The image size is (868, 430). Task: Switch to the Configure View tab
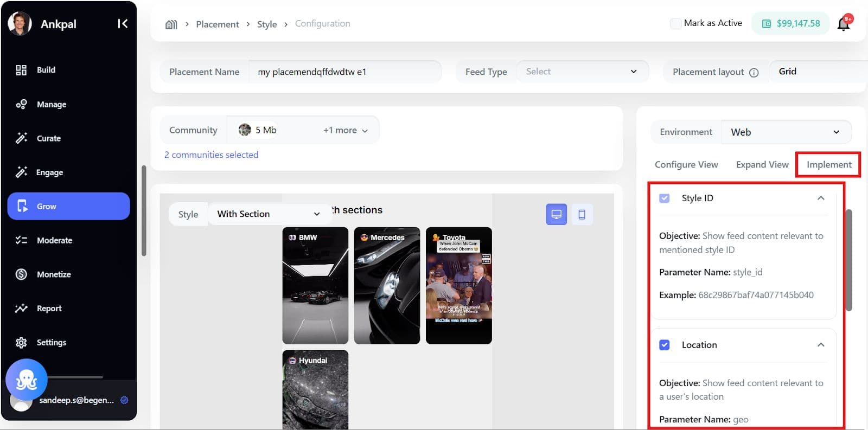(x=686, y=165)
